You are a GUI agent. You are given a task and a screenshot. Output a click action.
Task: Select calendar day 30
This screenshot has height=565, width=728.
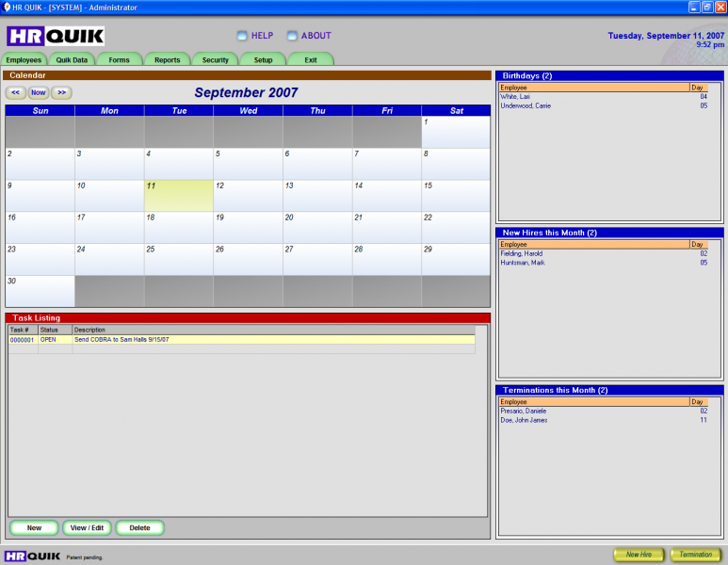point(40,291)
